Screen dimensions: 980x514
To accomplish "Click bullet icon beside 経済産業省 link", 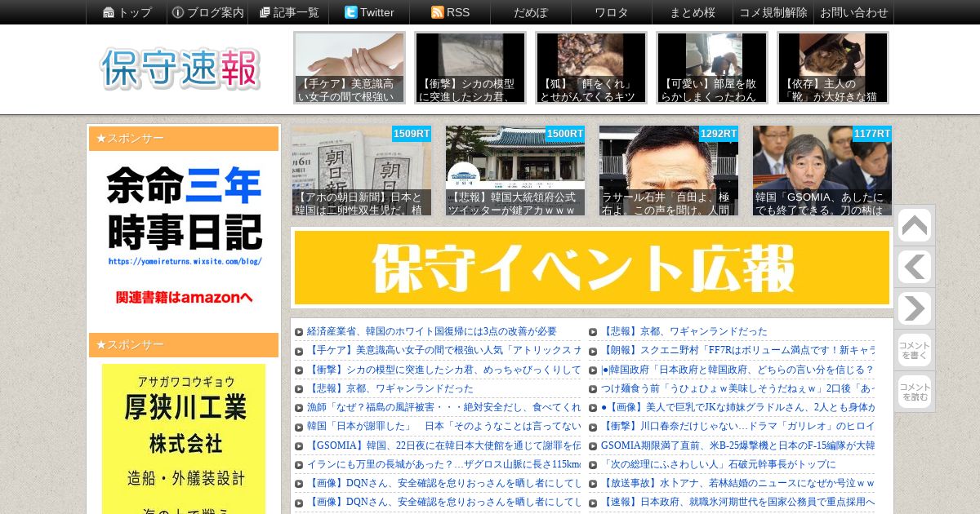I will point(299,332).
